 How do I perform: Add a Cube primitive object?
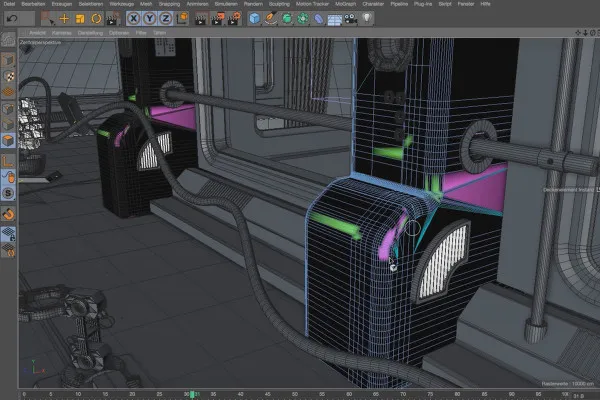[x=254, y=18]
